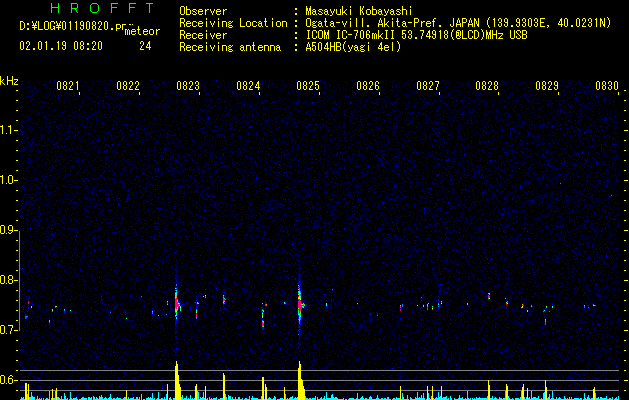Click the meteor label
This screenshot has width=629, height=400.
pyautogui.click(x=142, y=31)
